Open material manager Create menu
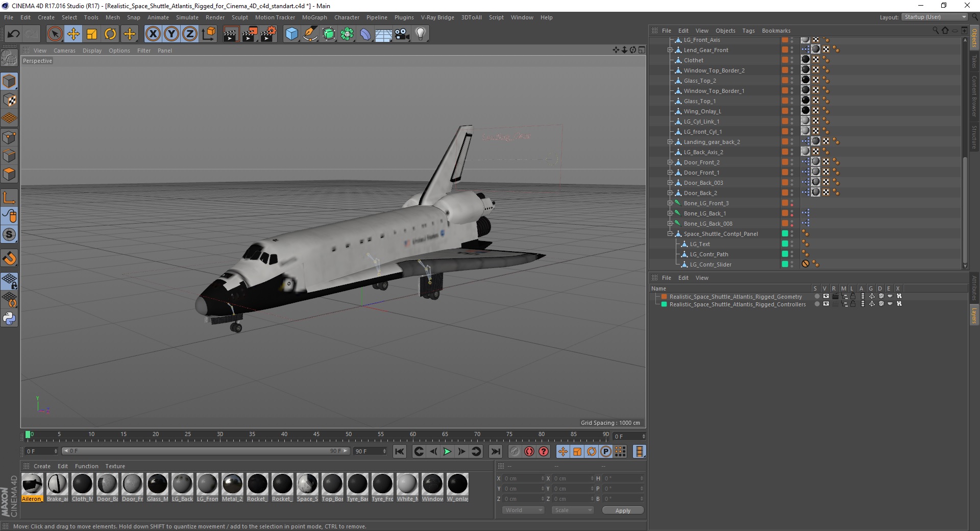Image resolution: width=980 pixels, height=531 pixels. (x=42, y=466)
